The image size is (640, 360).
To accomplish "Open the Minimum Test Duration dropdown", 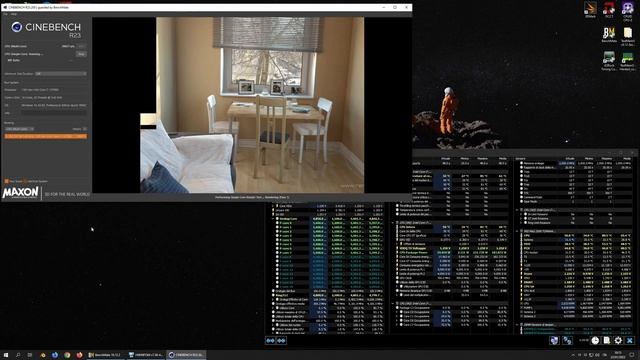I will (61, 74).
